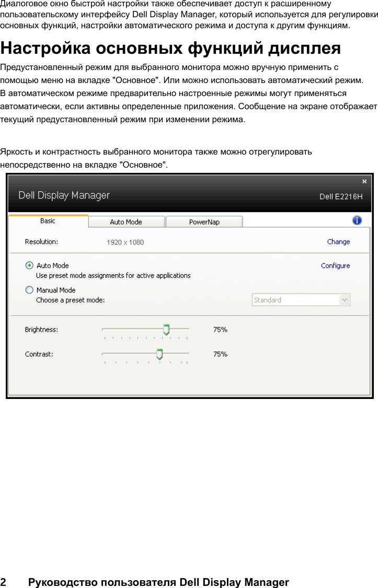
Task: Click footer 'Руководство пользователя Dell Display Manager'
Action: click(158, 582)
